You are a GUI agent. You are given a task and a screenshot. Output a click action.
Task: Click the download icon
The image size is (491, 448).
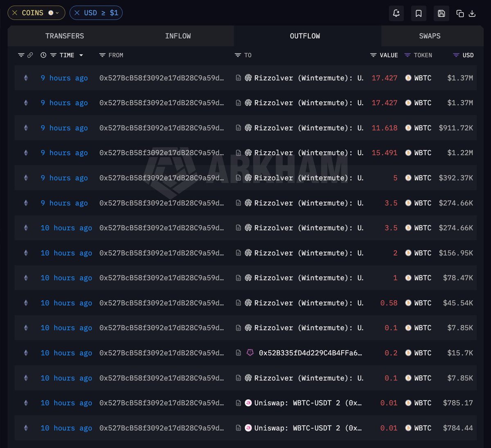[x=472, y=13]
